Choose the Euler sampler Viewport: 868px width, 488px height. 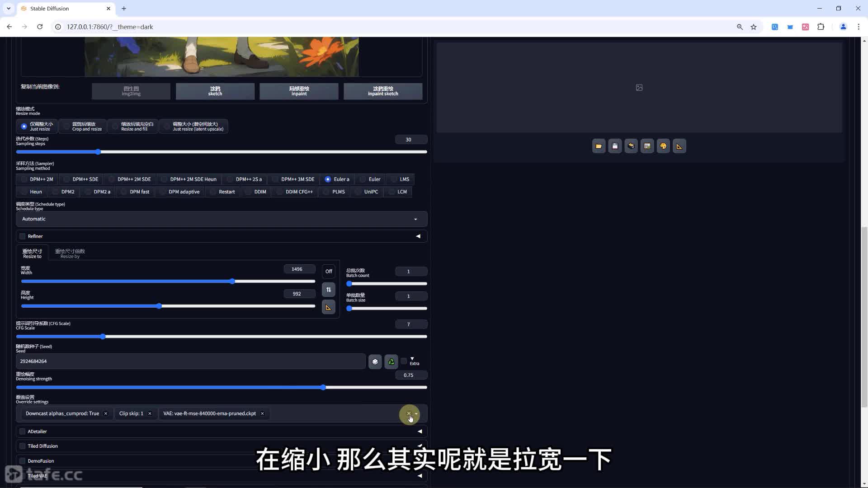[370, 179]
